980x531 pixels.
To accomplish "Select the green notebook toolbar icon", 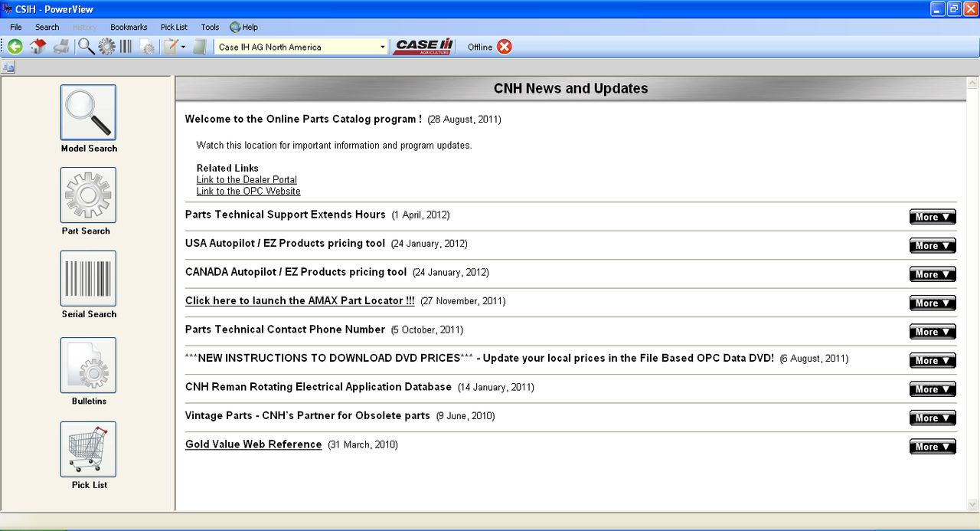I will tap(200, 47).
